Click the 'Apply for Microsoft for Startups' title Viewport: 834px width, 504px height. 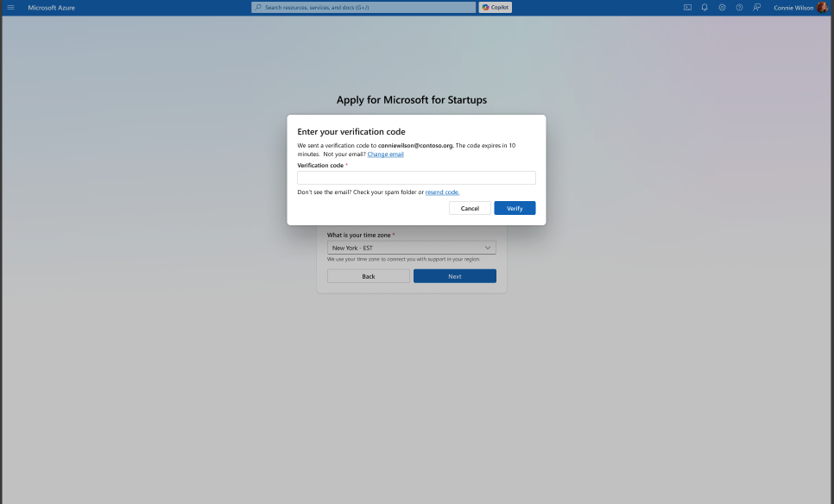(412, 100)
